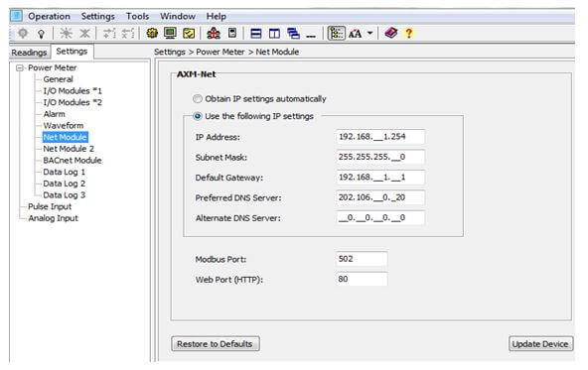Select I/O Modules *2 tree item
Image resolution: width=588 pixels, height=370 pixels.
(73, 102)
